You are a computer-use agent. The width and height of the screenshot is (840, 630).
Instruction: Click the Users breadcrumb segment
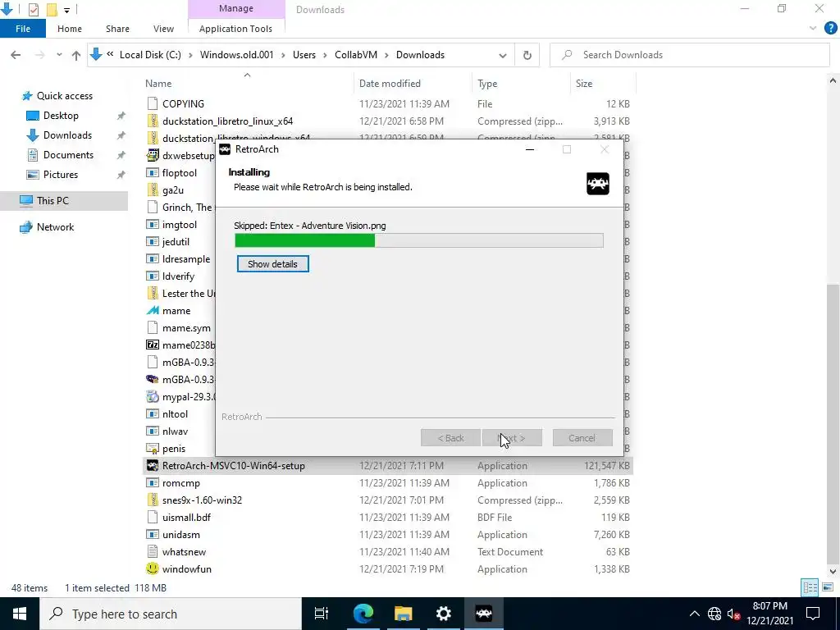304,55
